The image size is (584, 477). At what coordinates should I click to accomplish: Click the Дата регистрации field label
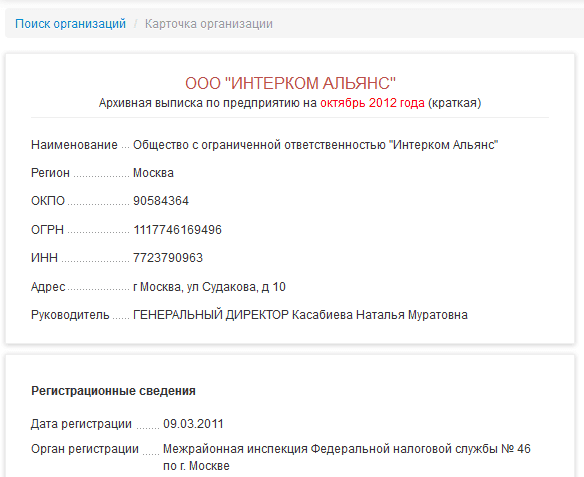(x=81, y=424)
